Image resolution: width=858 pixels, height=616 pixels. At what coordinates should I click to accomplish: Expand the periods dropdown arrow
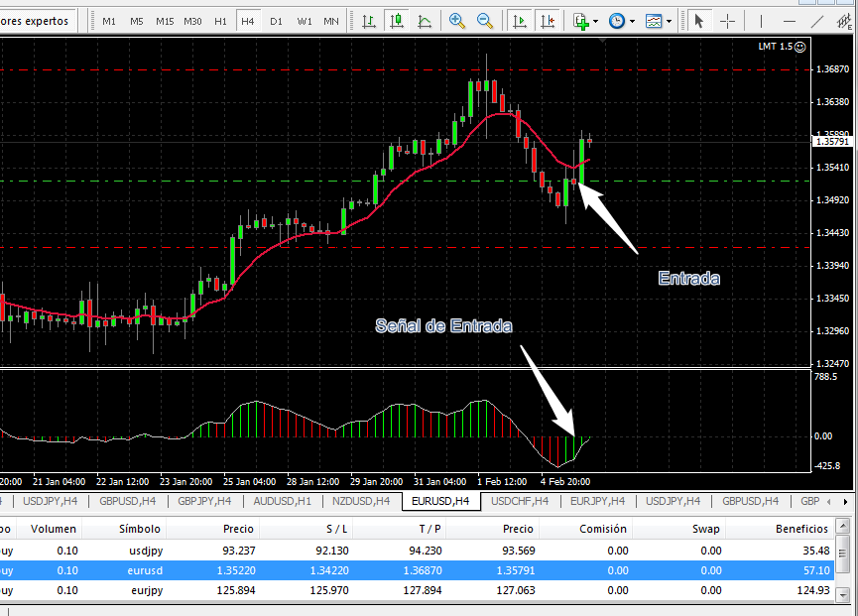point(632,22)
